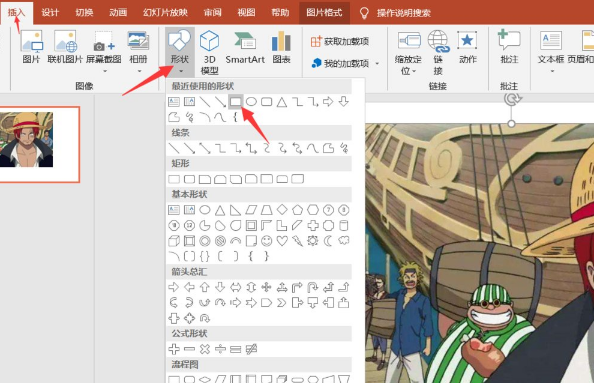
Task: Select plus sign in 公式形状
Action: pyautogui.click(x=174, y=349)
